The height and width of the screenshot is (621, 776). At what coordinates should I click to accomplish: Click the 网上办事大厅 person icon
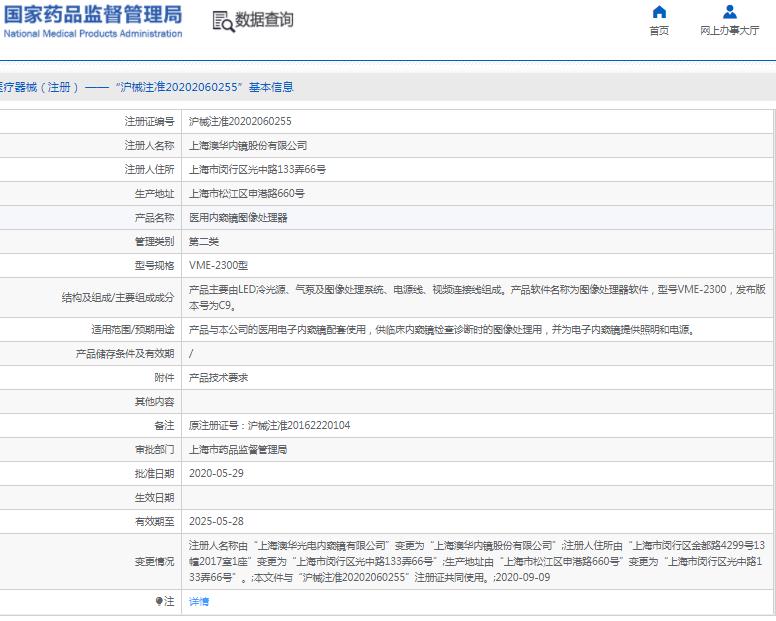click(729, 13)
